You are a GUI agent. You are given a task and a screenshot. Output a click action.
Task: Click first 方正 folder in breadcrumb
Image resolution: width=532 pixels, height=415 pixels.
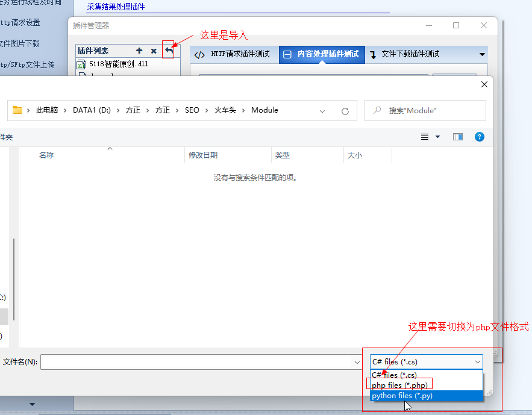(133, 110)
